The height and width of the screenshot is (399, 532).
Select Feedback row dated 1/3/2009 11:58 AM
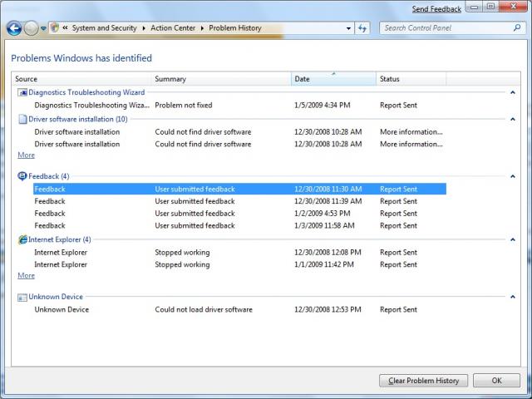click(x=239, y=225)
